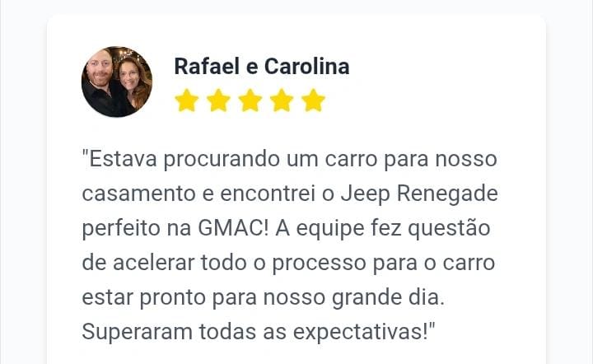Click the sentence Superaram todas as expectativas
Image resolution: width=593 pixels, height=364 pixels.
pos(258,332)
